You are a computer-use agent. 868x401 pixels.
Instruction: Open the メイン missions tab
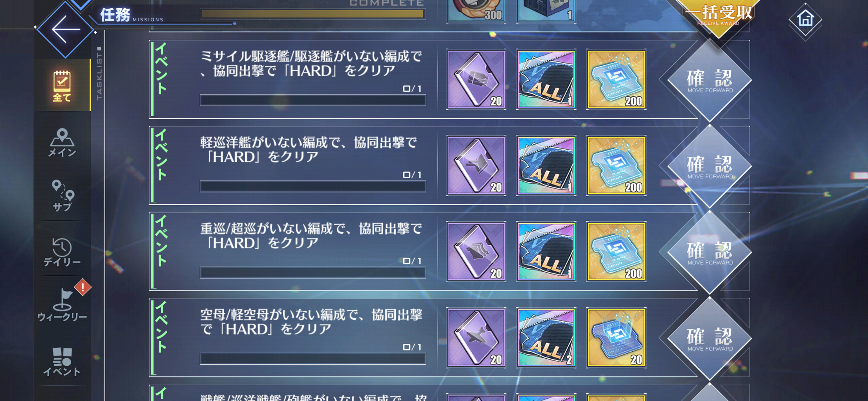tap(62, 142)
